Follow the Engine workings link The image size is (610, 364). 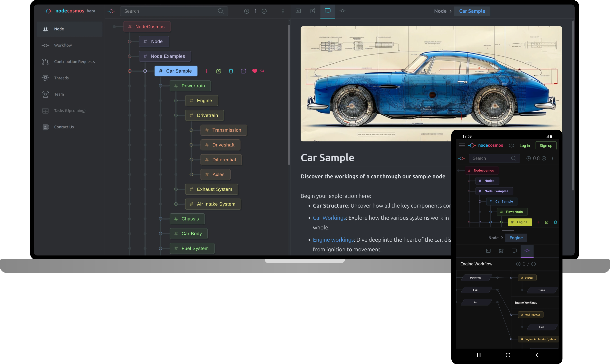(x=333, y=240)
